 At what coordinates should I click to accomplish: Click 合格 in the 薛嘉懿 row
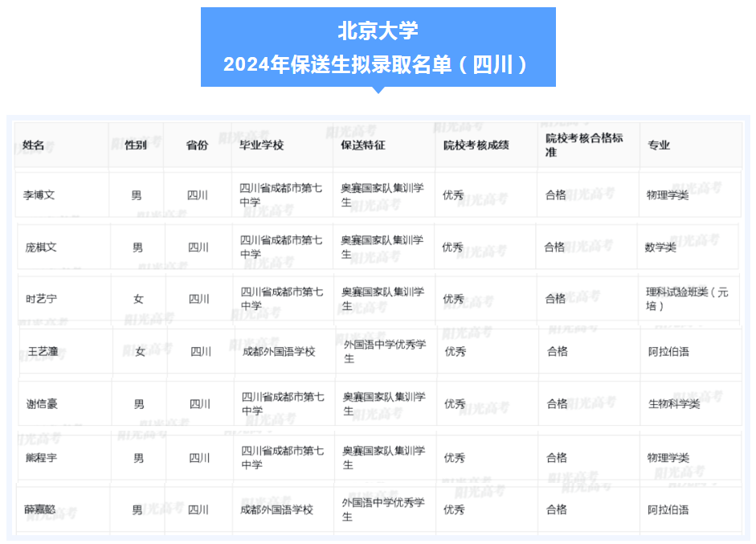tap(557, 509)
